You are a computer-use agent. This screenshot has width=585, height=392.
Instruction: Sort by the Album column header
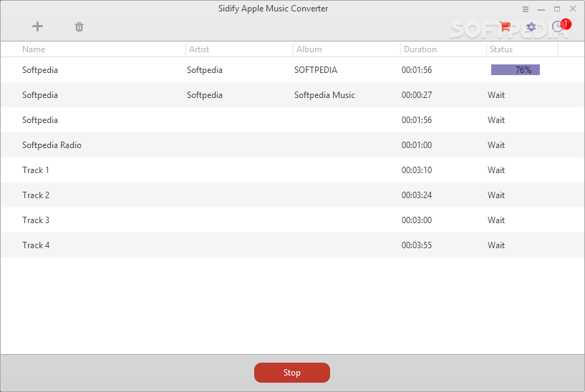click(309, 49)
